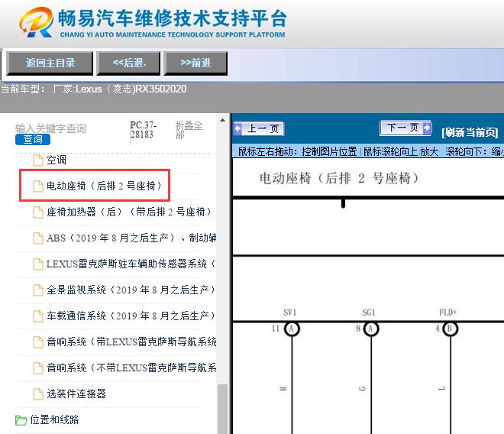Click the document icon beside 音响系统（不带LEXUS
Image resolution: width=504 pixels, height=434 pixels.
pos(38,368)
